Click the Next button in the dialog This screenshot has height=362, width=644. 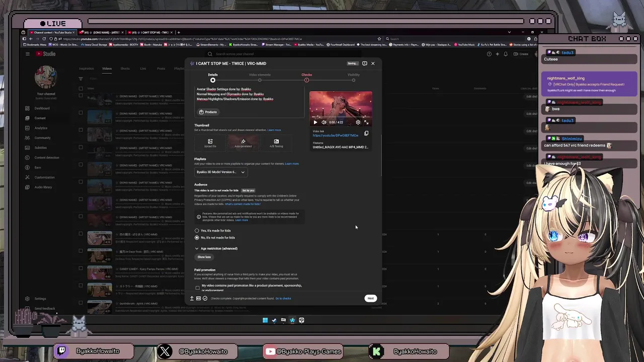370,298
